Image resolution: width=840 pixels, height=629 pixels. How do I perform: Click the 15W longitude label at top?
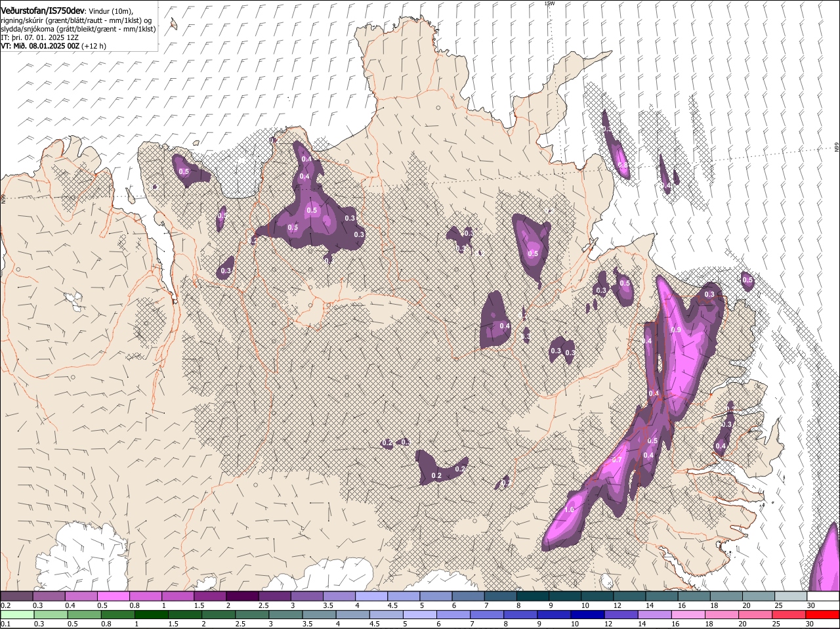click(549, 3)
